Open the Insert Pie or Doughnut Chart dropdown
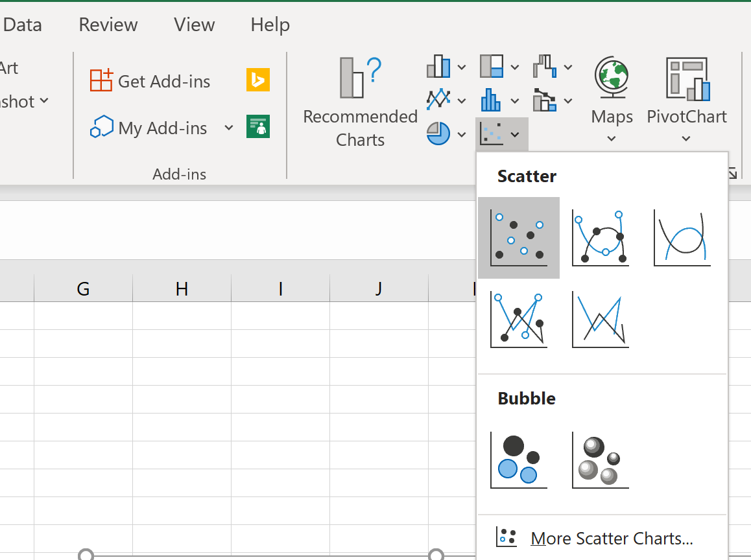751x560 pixels. [447, 134]
